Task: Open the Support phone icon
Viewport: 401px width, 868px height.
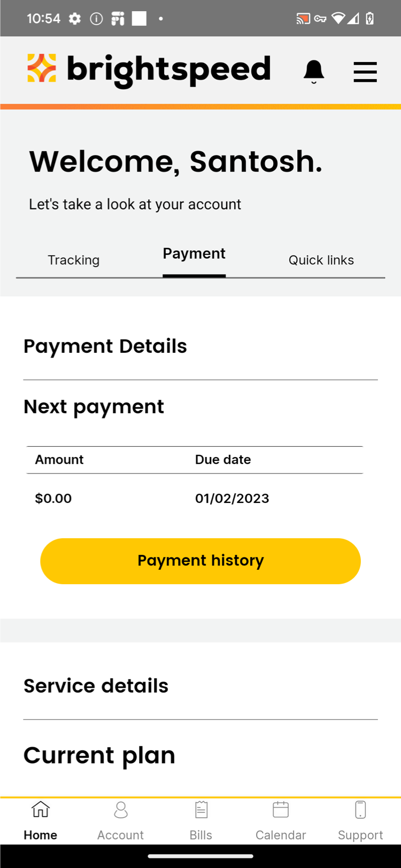Action: tap(361, 810)
